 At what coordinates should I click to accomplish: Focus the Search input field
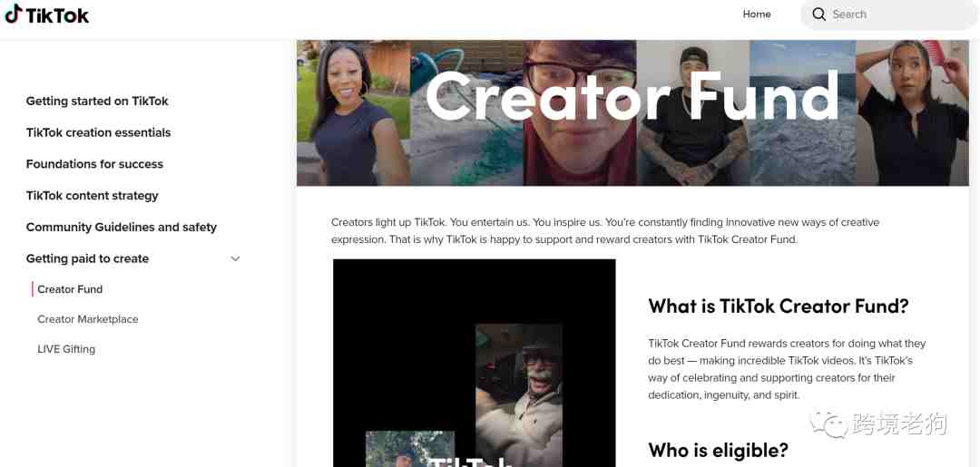[x=890, y=15]
